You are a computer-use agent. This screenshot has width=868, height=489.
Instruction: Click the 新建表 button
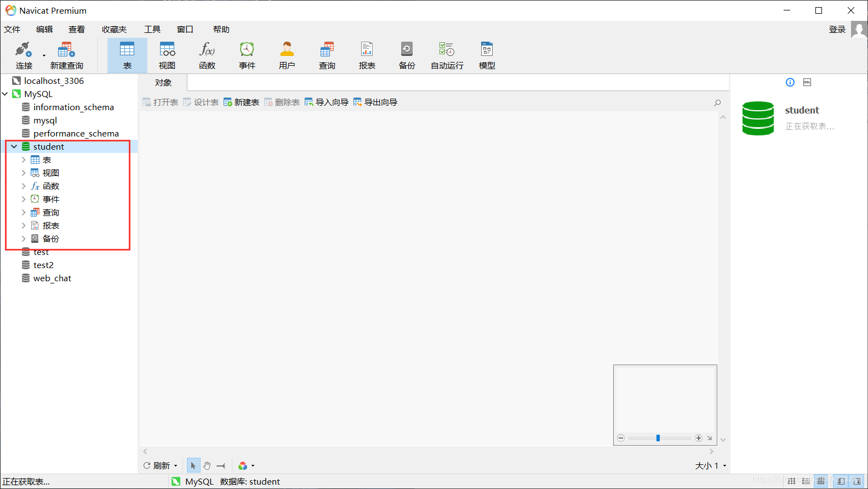(x=242, y=103)
